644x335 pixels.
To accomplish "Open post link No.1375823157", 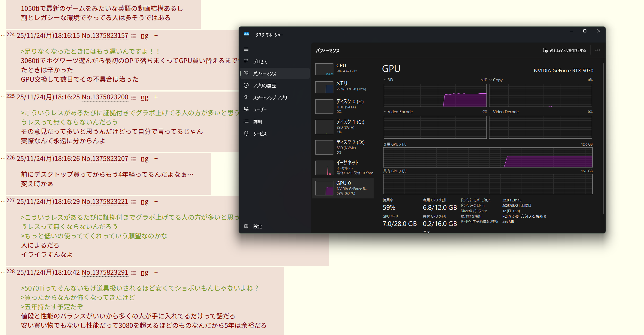I will [105, 36].
